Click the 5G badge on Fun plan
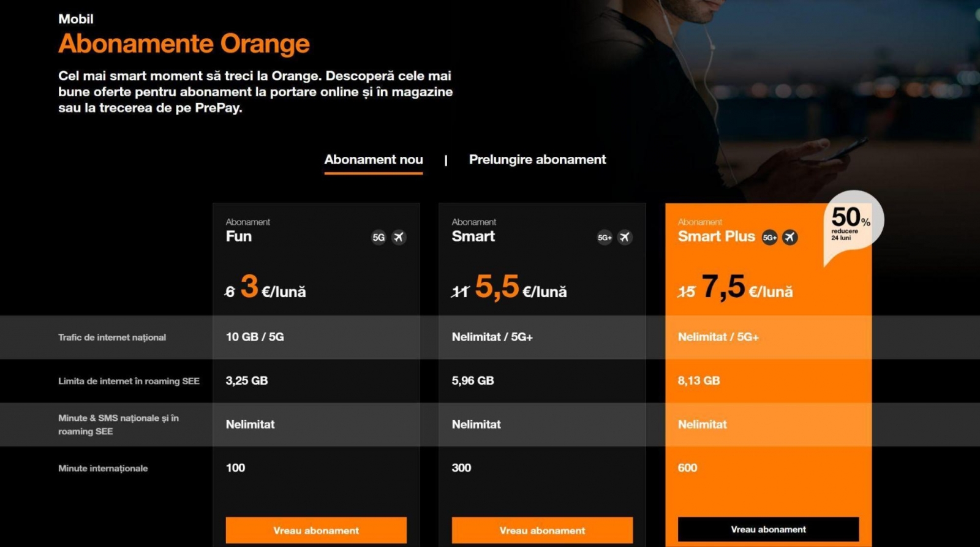The image size is (980, 547). pos(379,237)
